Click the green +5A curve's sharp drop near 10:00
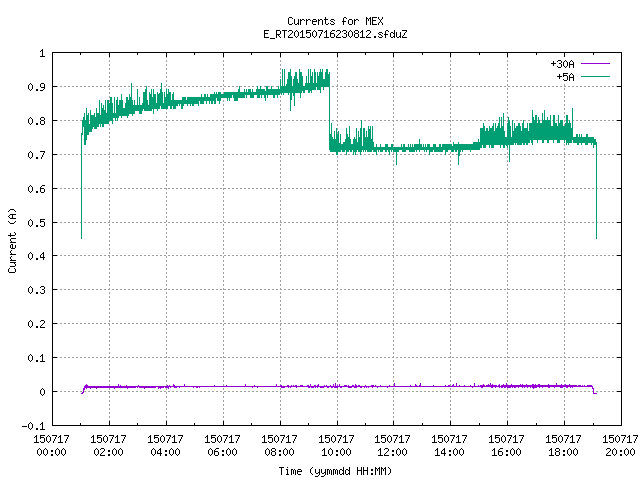 pos(329,114)
